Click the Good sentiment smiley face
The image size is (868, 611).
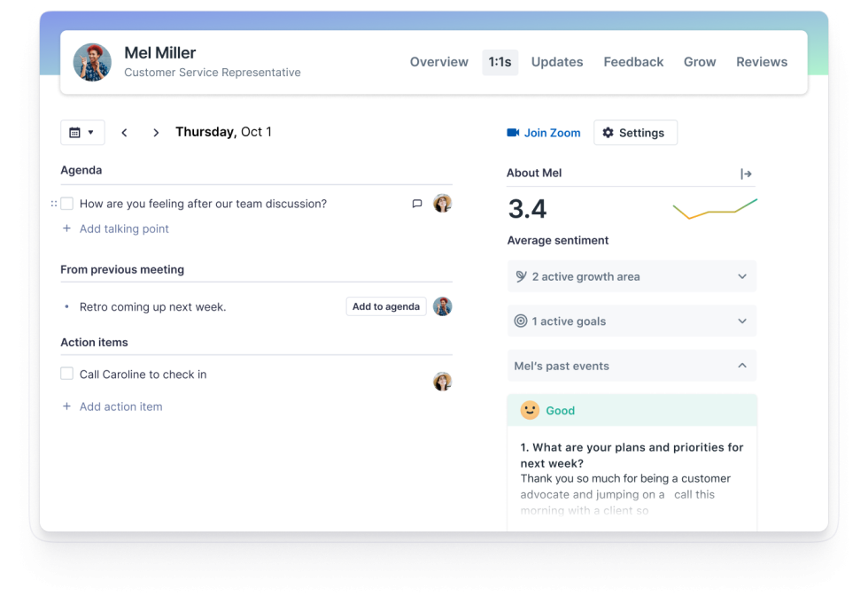530,410
